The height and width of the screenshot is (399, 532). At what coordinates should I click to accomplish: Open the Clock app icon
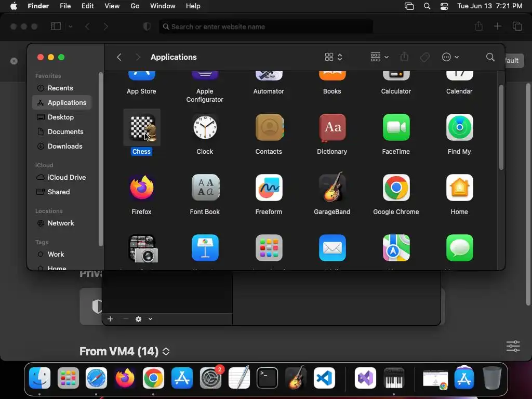coord(205,128)
